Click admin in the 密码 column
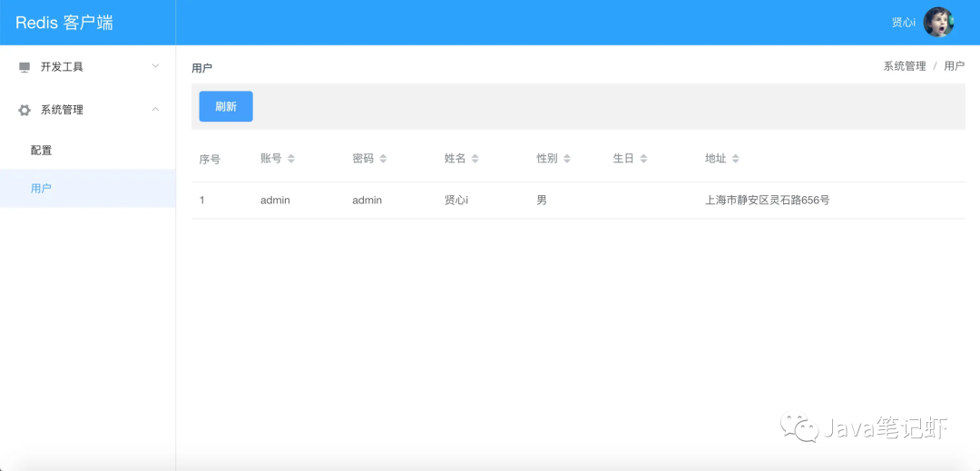Screen dimensions: 980x471 [367, 201]
